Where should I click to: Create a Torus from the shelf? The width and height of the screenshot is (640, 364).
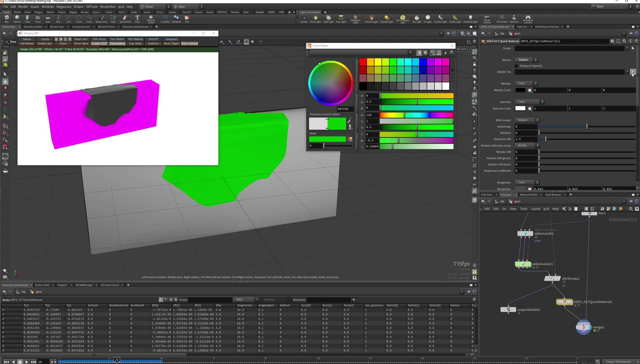pyautogui.click(x=38, y=19)
